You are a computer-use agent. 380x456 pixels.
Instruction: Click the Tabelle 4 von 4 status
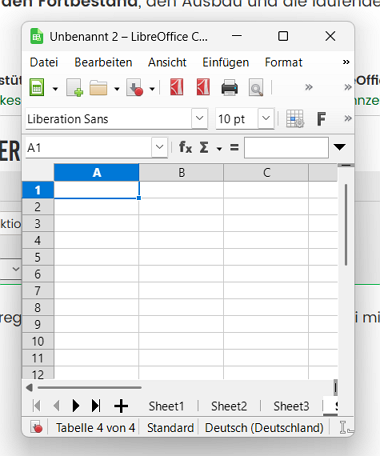click(x=95, y=428)
